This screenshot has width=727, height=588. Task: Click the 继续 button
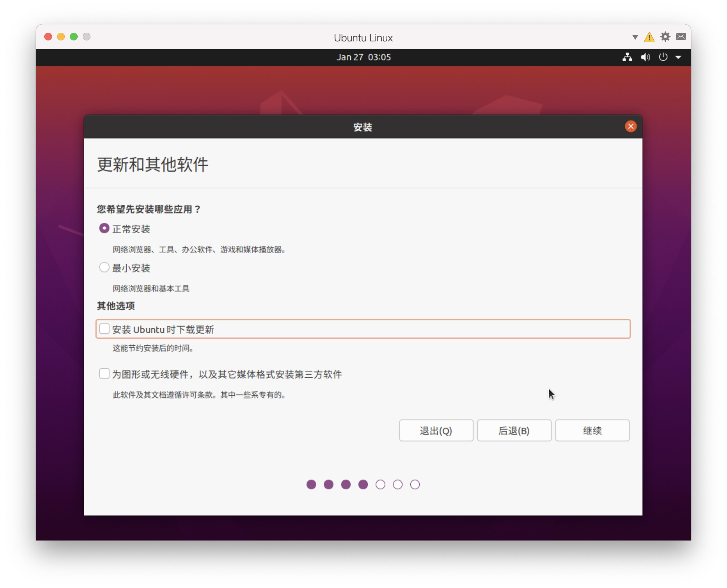click(592, 430)
